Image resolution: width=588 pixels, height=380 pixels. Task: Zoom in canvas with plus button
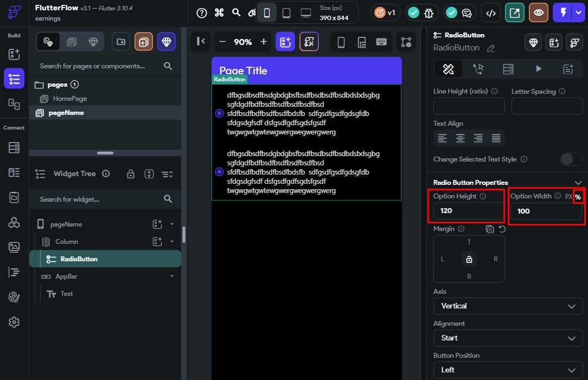(264, 42)
